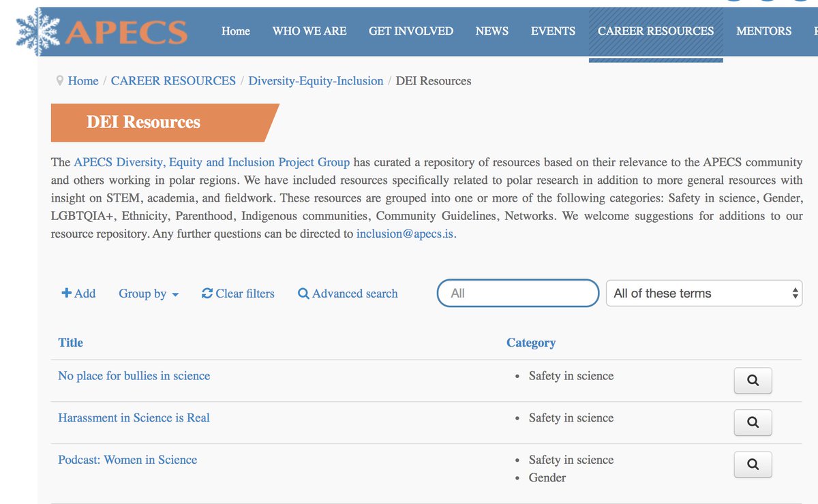Go to Home in the top navigation
The height and width of the screenshot is (504, 818).
pos(236,31)
